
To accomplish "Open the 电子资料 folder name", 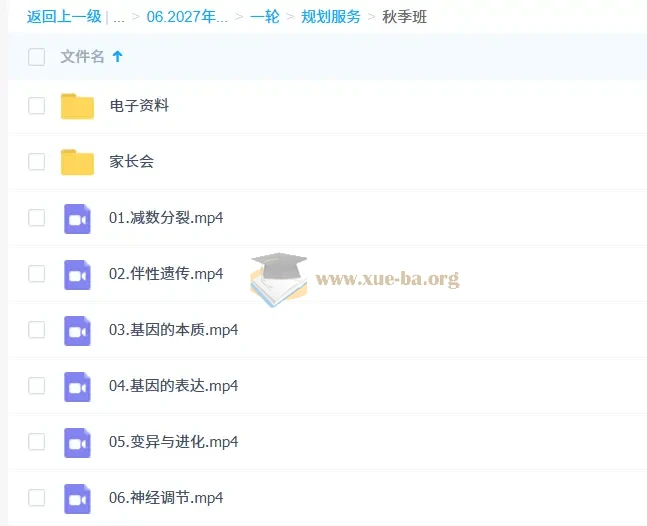I will pos(139,106).
